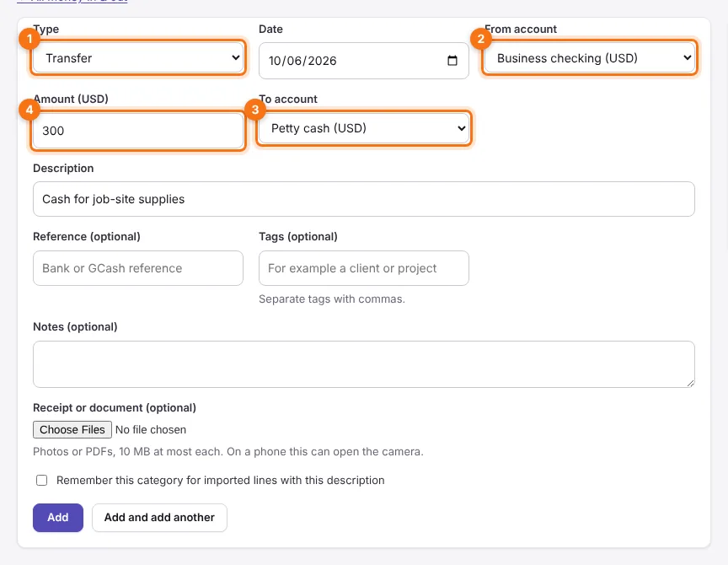The image size is (728, 565).
Task: Click the 'No file chosen' text
Action: click(151, 430)
